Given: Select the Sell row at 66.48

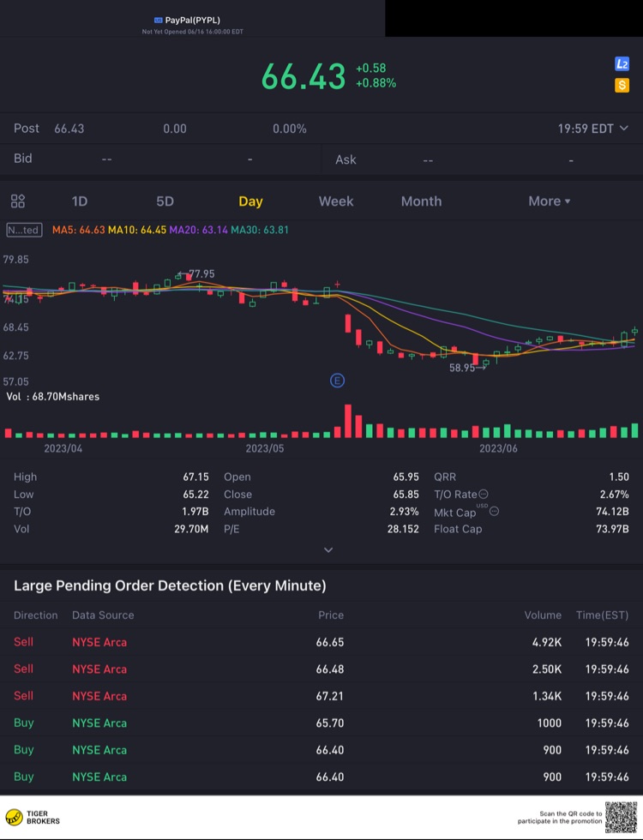Looking at the screenshot, I should 321,669.
